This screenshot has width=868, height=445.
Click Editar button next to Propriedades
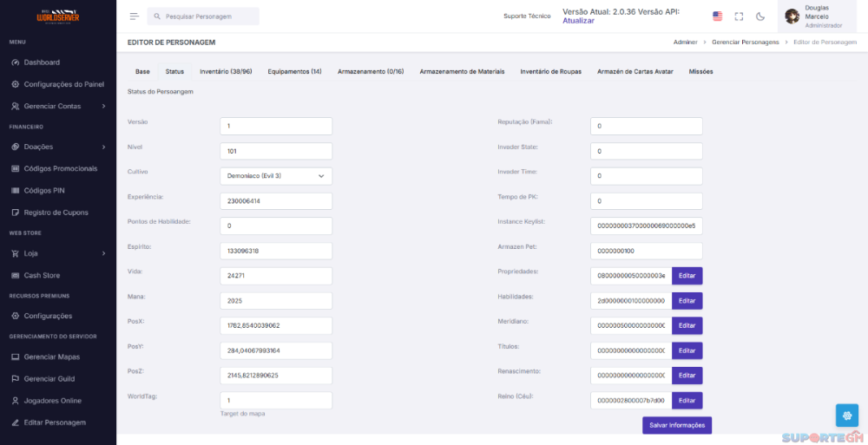pos(687,276)
